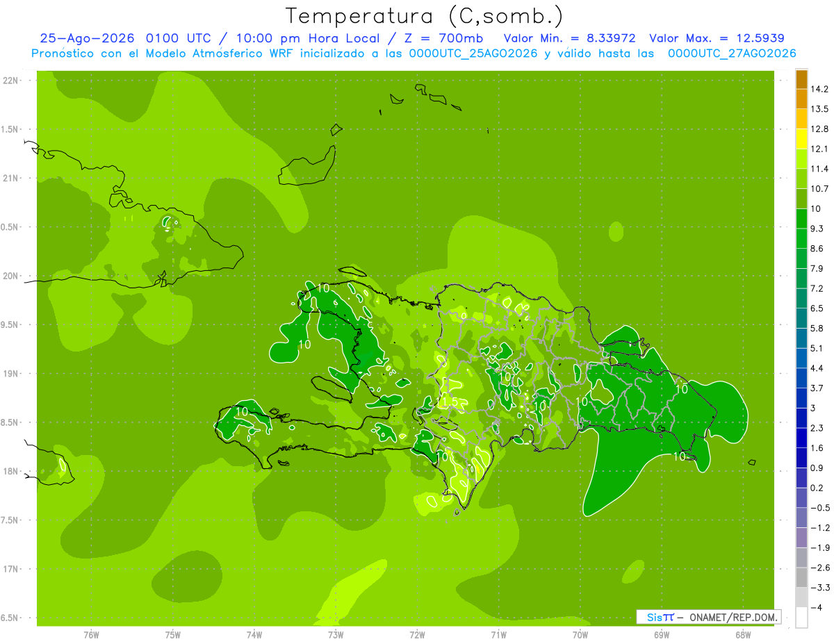Click the legend value '14.2'

[820, 89]
